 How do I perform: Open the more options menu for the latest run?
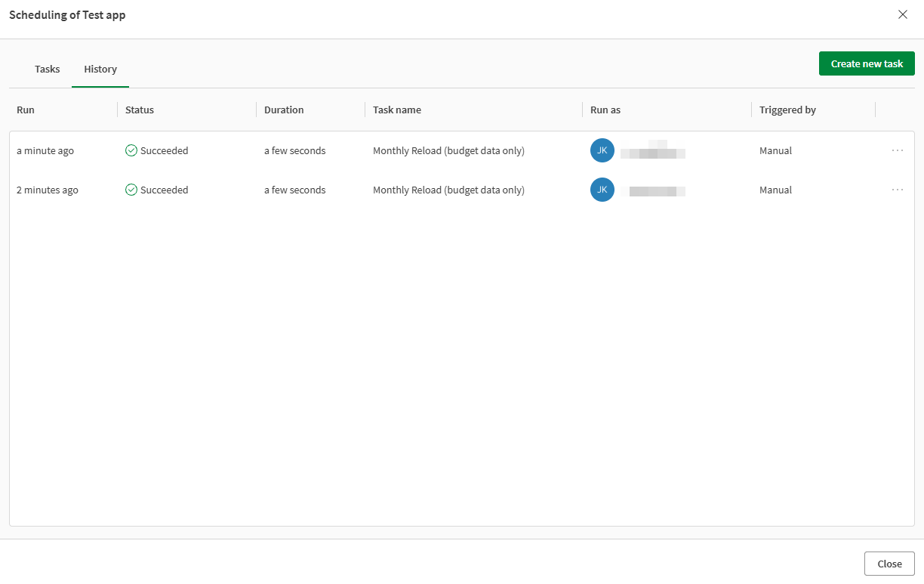click(898, 150)
